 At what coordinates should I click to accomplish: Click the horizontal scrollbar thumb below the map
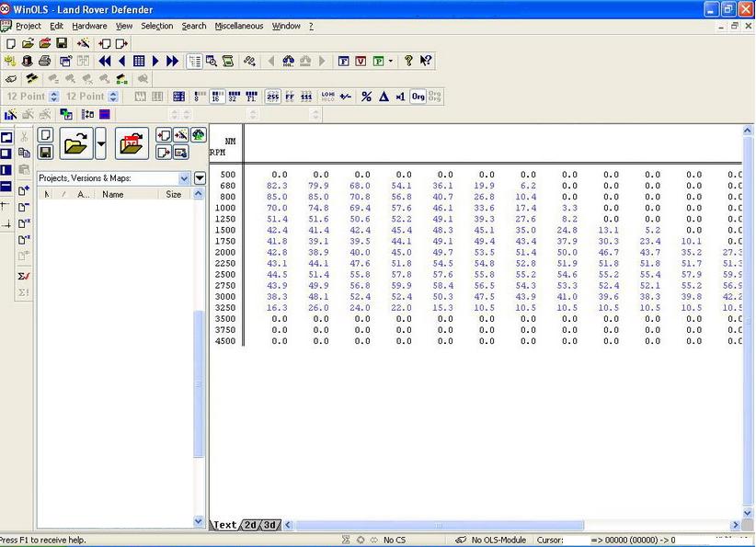pyautogui.click(x=440, y=525)
